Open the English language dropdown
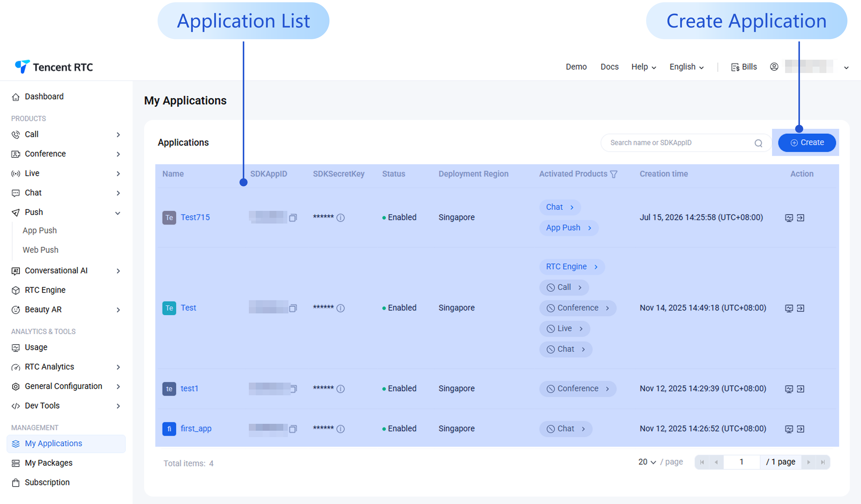Screen dimensions: 861x504 click(x=687, y=67)
